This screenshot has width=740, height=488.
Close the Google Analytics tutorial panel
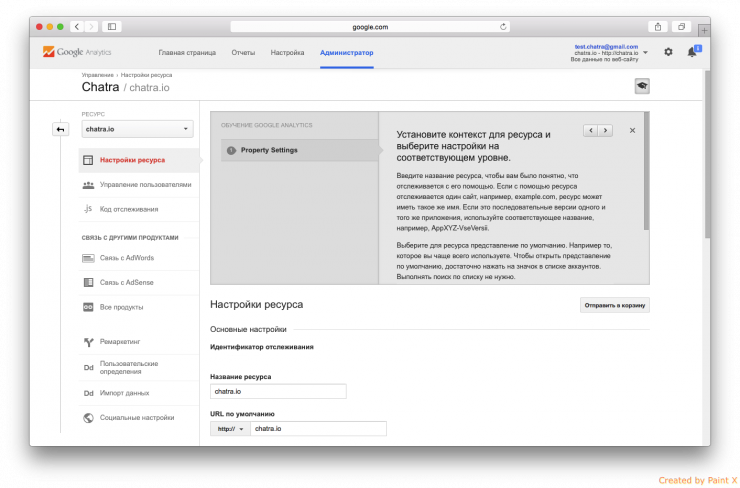point(632,130)
